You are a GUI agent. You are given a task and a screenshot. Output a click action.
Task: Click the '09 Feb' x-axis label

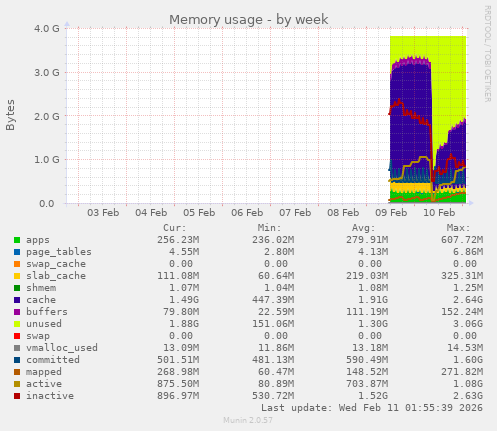[391, 213]
